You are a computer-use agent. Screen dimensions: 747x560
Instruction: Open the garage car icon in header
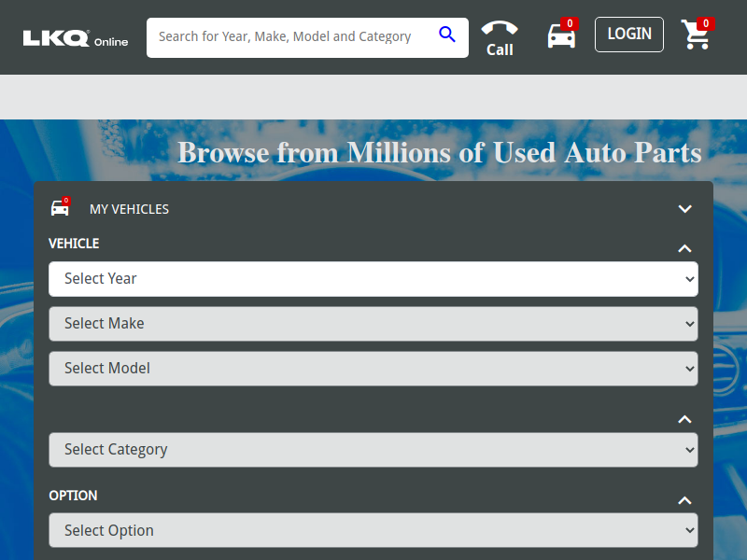click(x=560, y=36)
